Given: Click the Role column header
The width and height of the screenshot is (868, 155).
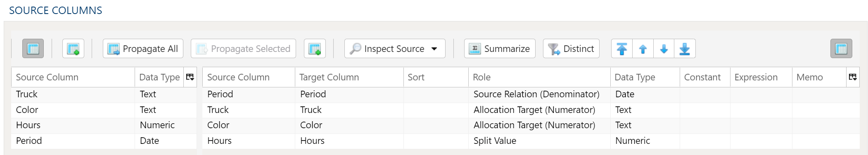Looking at the screenshot, I should click(539, 77).
